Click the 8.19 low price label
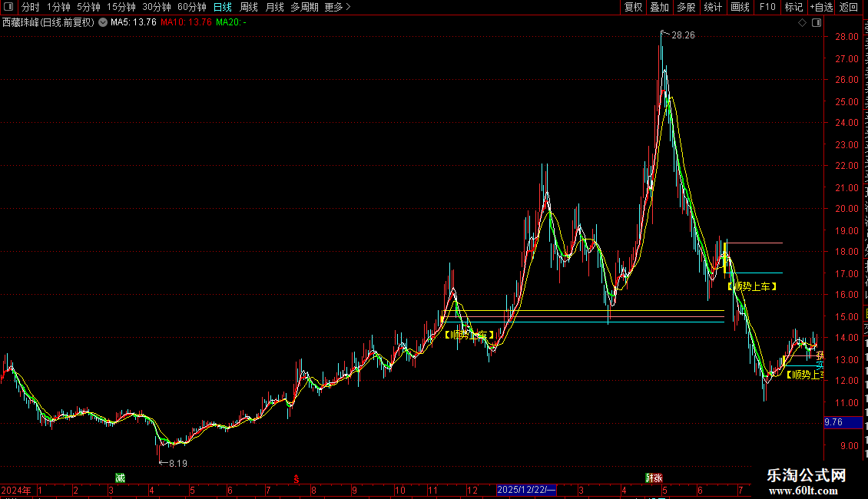 177,464
